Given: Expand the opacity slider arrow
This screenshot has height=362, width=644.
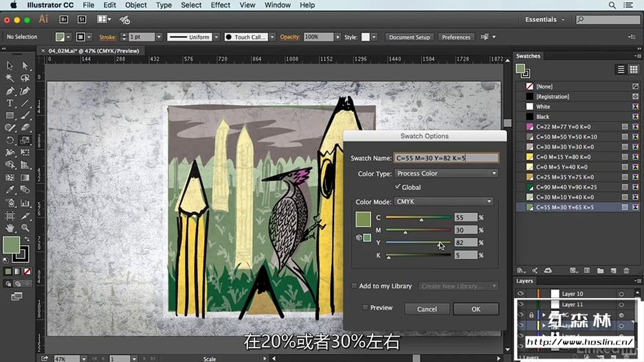Looking at the screenshot, I should (x=337, y=37).
